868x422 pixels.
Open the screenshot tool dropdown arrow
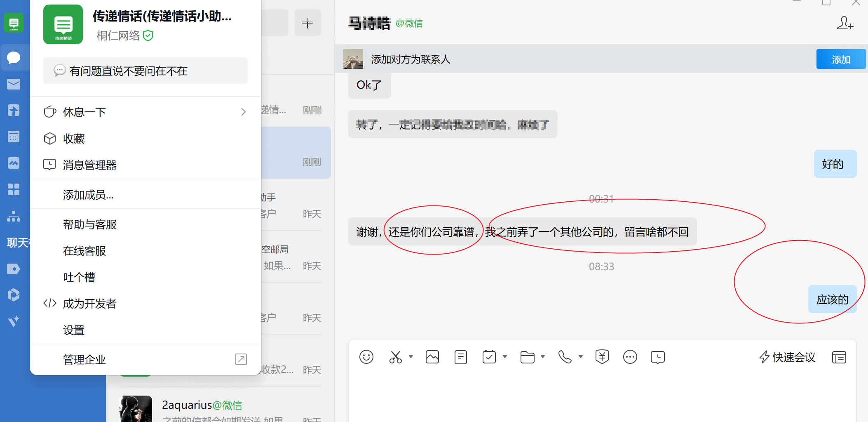(411, 357)
